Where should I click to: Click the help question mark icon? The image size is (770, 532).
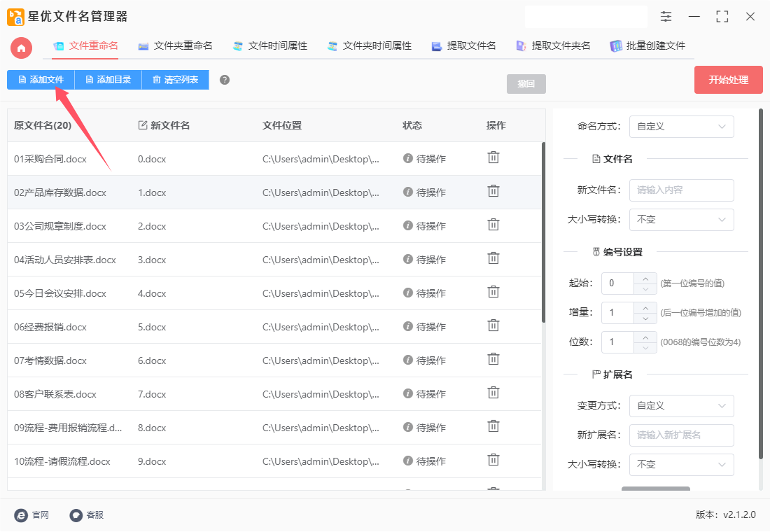[x=225, y=80]
